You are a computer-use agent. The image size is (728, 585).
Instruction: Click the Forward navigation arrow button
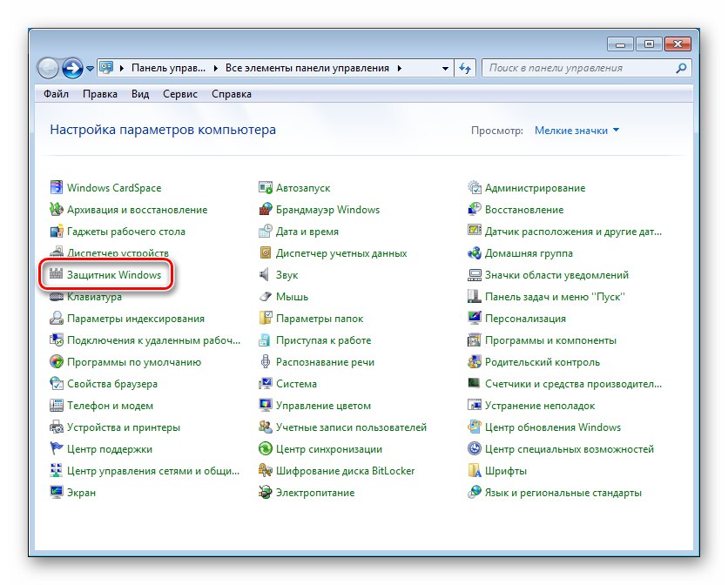(x=72, y=68)
